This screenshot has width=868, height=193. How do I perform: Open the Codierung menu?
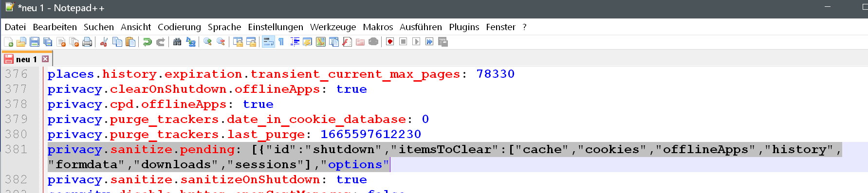(179, 27)
